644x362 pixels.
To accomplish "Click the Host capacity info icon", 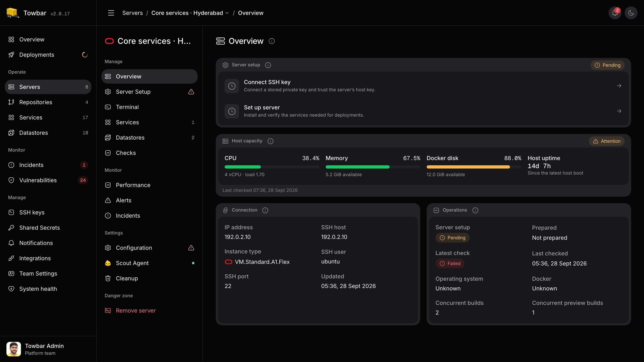I will (x=270, y=141).
